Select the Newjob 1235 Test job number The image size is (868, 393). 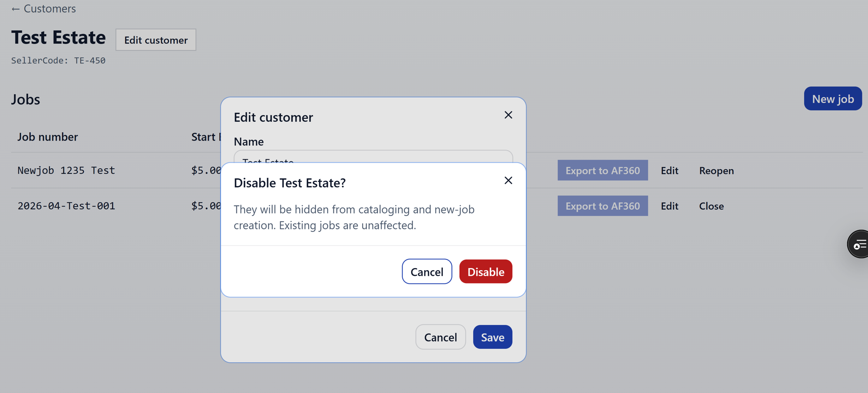pyautogui.click(x=66, y=170)
